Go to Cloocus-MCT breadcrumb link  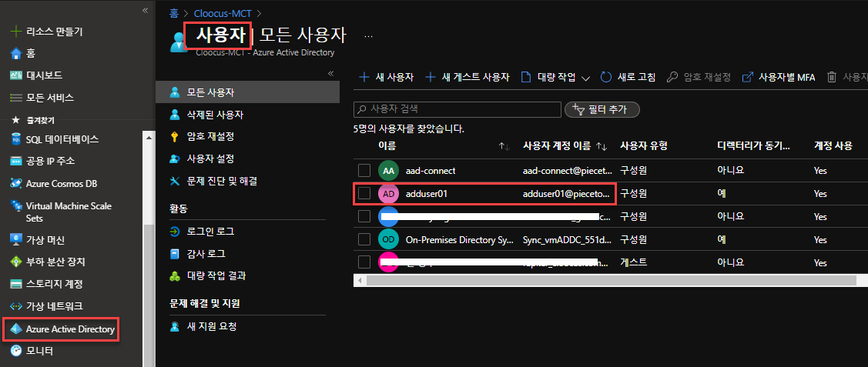click(223, 13)
